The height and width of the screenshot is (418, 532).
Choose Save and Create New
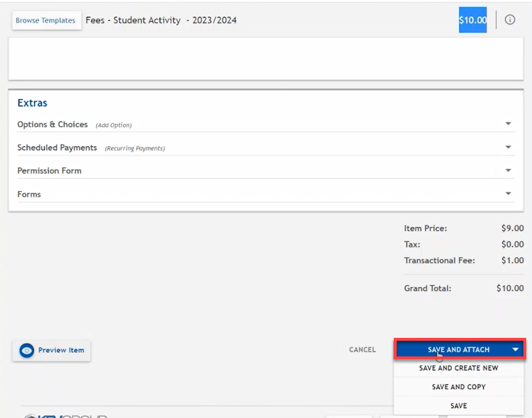[458, 368]
